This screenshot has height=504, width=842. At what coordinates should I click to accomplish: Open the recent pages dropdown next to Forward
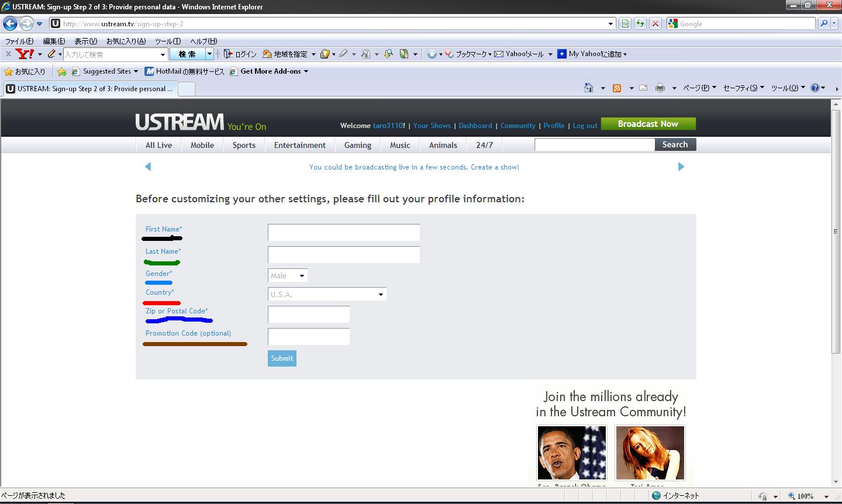coord(39,24)
